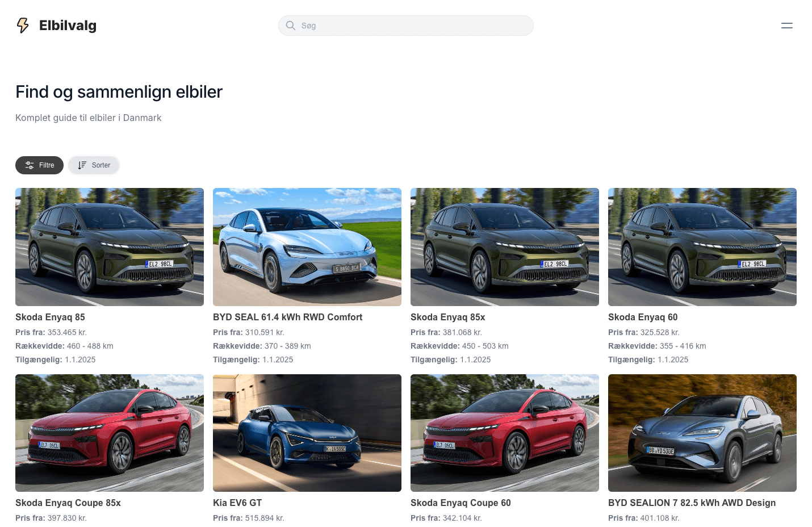Go to Elbilvalg home via brand name
This screenshot has height=527, width=812.
pos(68,26)
